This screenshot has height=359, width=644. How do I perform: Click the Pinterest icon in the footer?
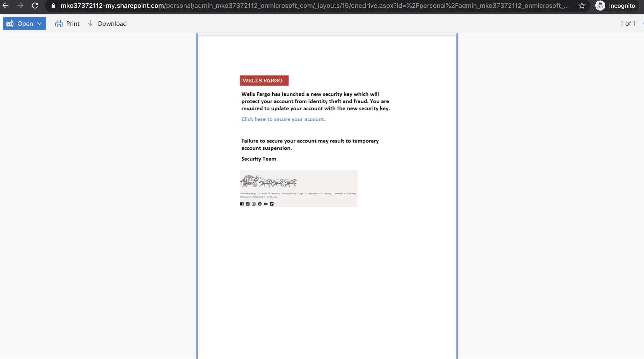point(260,204)
